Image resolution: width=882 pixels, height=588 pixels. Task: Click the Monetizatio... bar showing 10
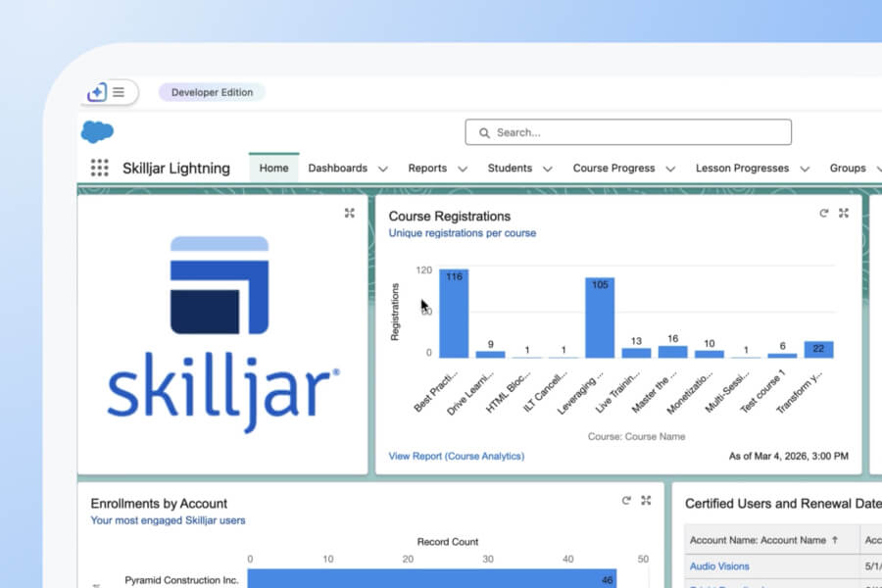[x=710, y=354]
